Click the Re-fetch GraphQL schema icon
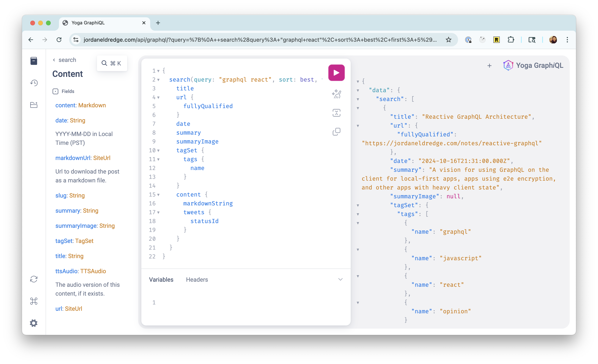The height and width of the screenshot is (364, 598). (x=34, y=279)
